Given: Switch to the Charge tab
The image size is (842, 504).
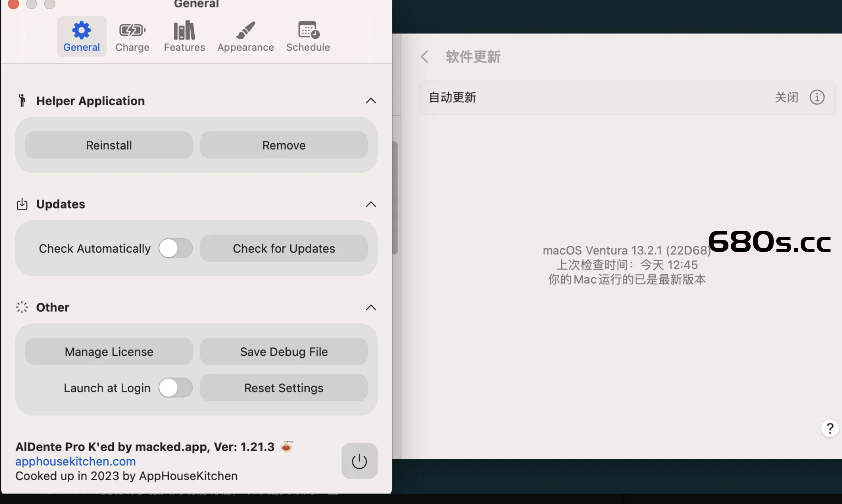Looking at the screenshot, I should pyautogui.click(x=132, y=35).
